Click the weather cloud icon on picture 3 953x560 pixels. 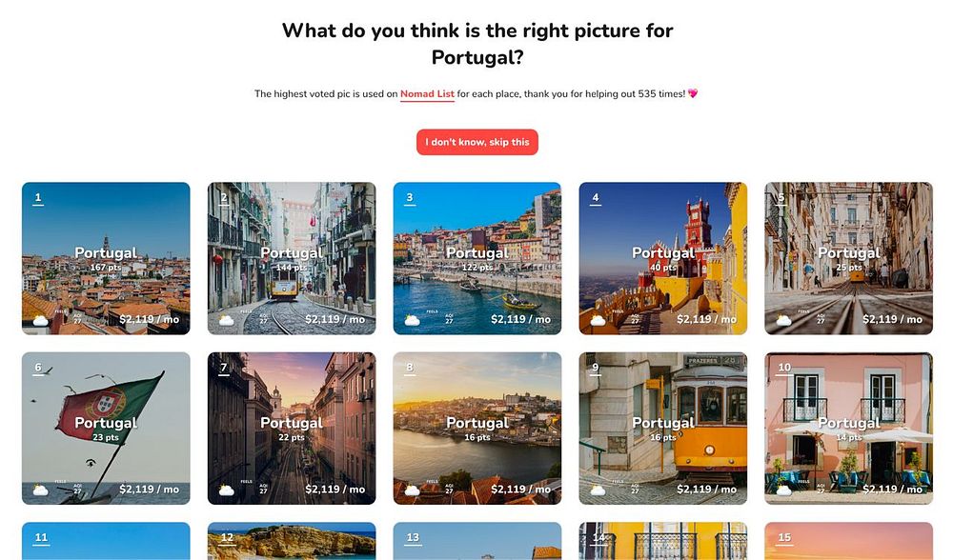412,320
